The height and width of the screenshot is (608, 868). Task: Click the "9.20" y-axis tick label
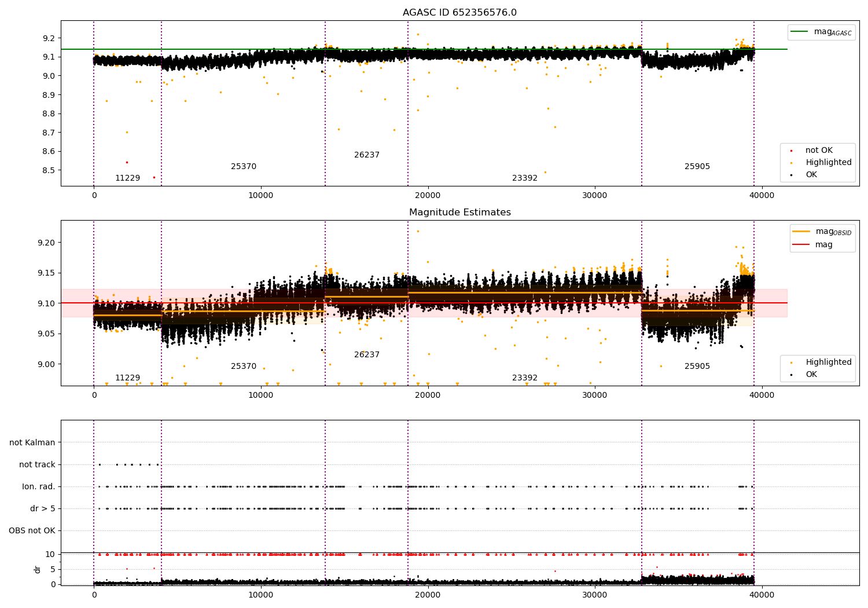point(46,243)
